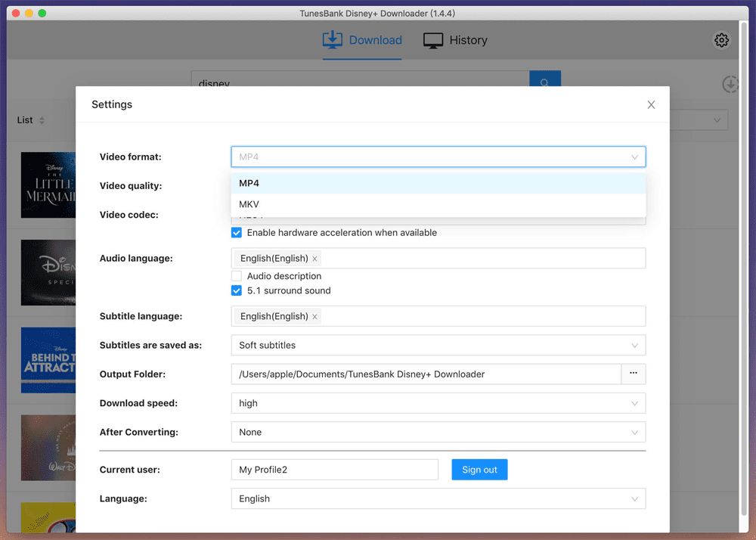This screenshot has height=540, width=756.
Task: Click the macOS green zoom button
Action: coord(42,13)
